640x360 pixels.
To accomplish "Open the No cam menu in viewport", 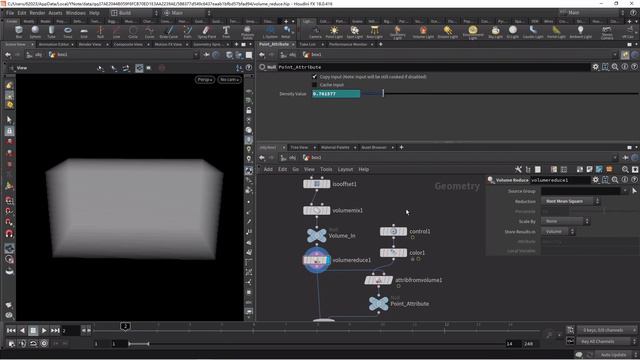I will pyautogui.click(x=229, y=80).
